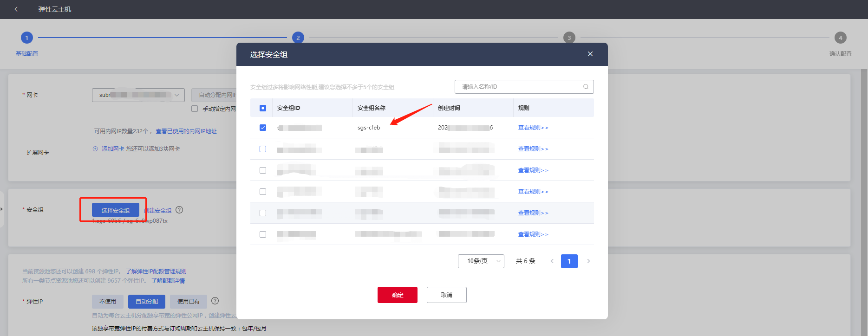Check the second security group row checkbox
The image size is (868, 336).
pyautogui.click(x=263, y=149)
